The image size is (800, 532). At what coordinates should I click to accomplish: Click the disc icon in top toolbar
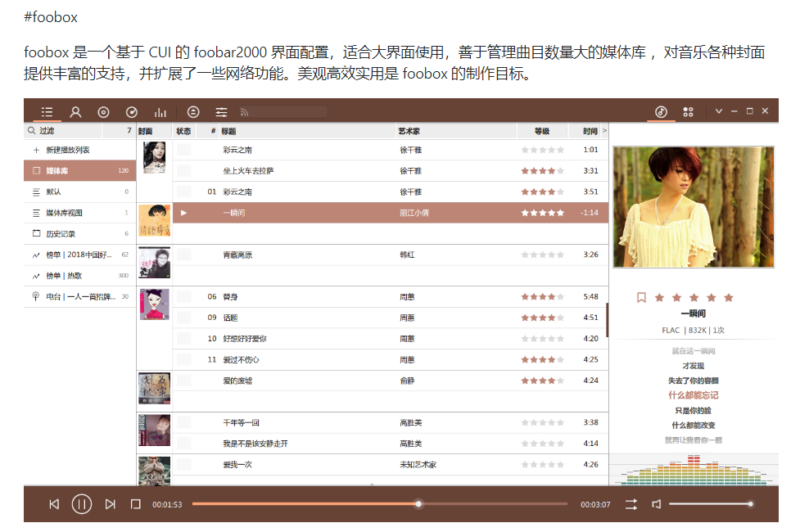(x=104, y=112)
